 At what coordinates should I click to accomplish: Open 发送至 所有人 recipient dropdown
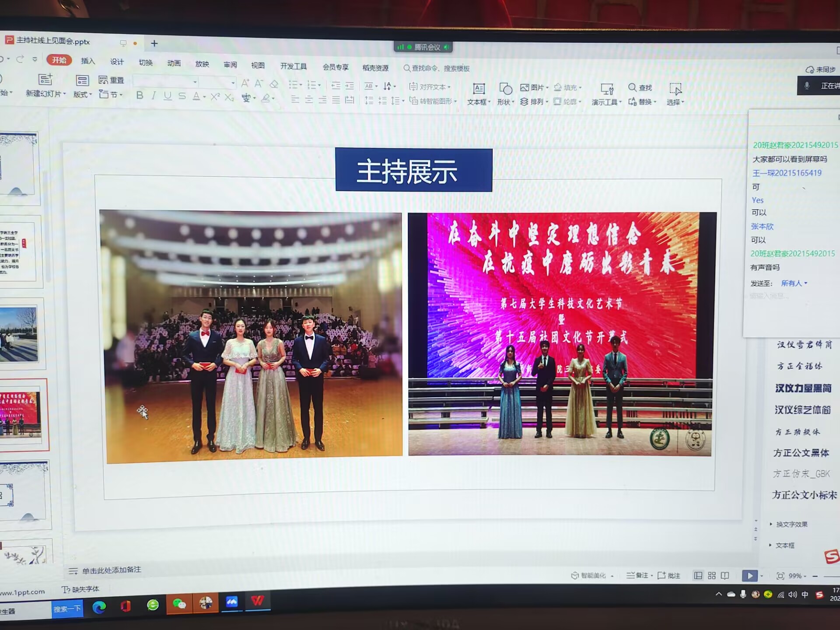click(794, 283)
